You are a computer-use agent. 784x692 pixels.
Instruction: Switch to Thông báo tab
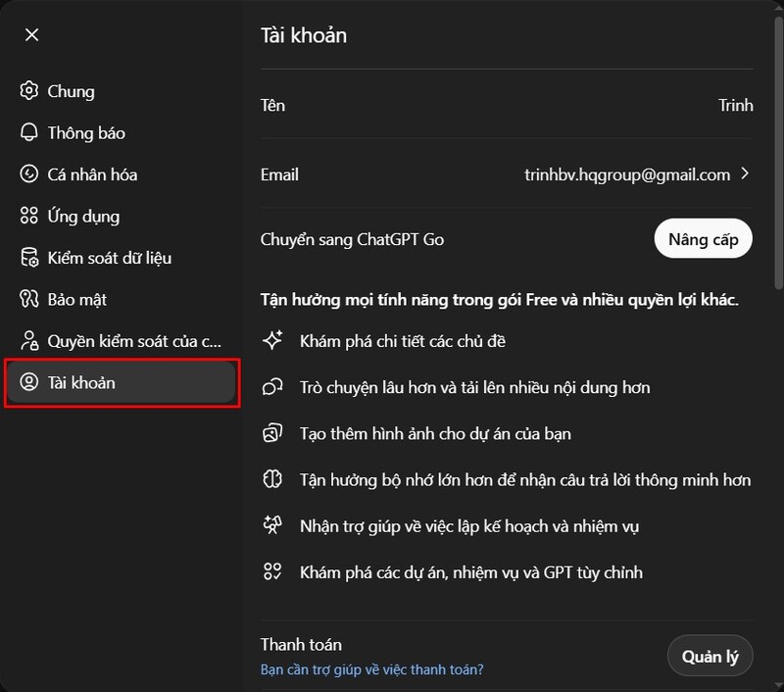tap(120, 132)
